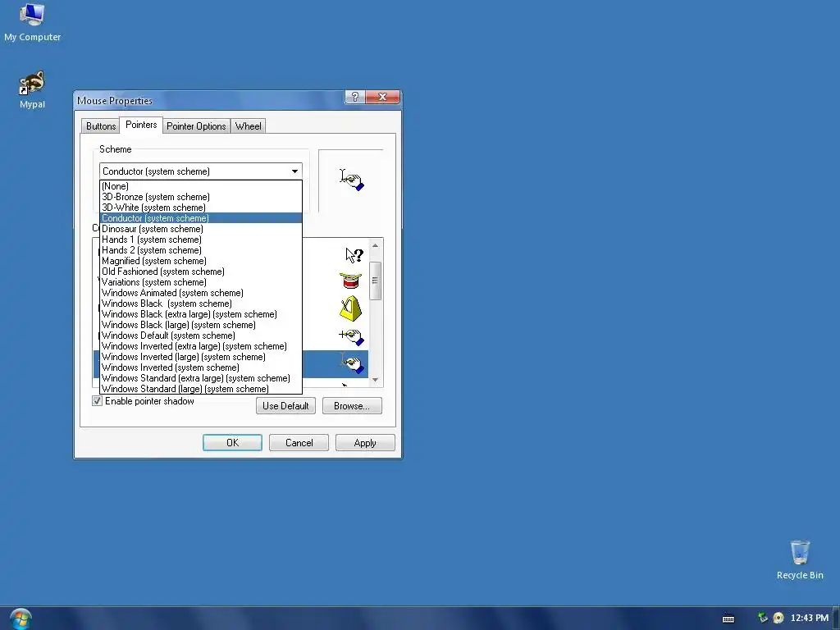Select Windows Inverted (extra large) entry
Screen dimensions: 840x630
coord(201,346)
